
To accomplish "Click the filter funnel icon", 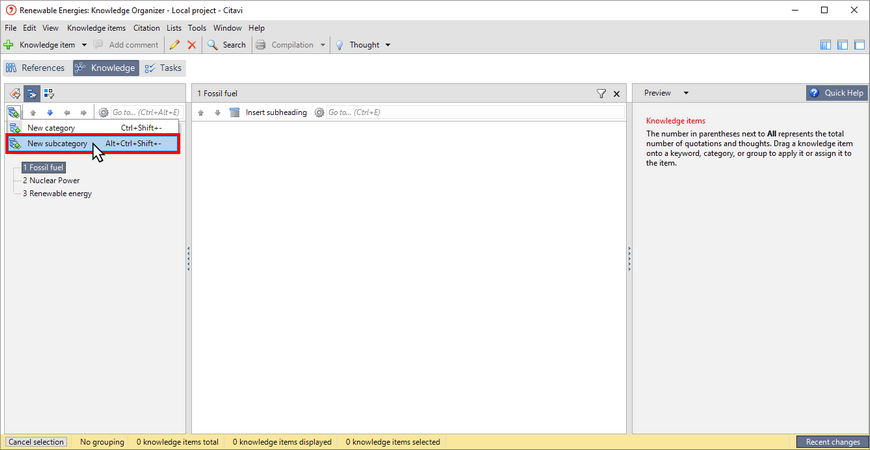I will pos(601,94).
